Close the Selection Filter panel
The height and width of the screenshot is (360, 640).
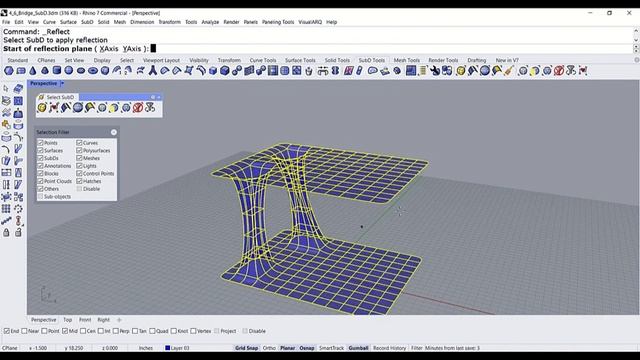(113, 132)
